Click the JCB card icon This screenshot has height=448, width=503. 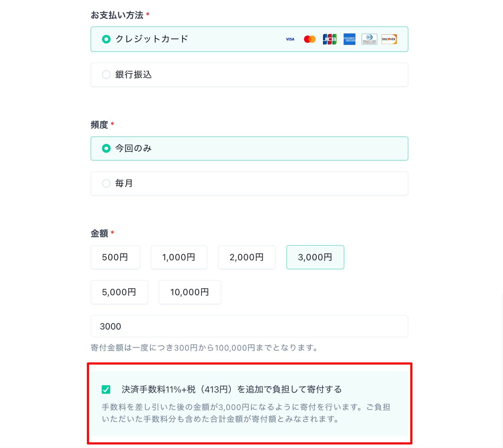click(330, 39)
